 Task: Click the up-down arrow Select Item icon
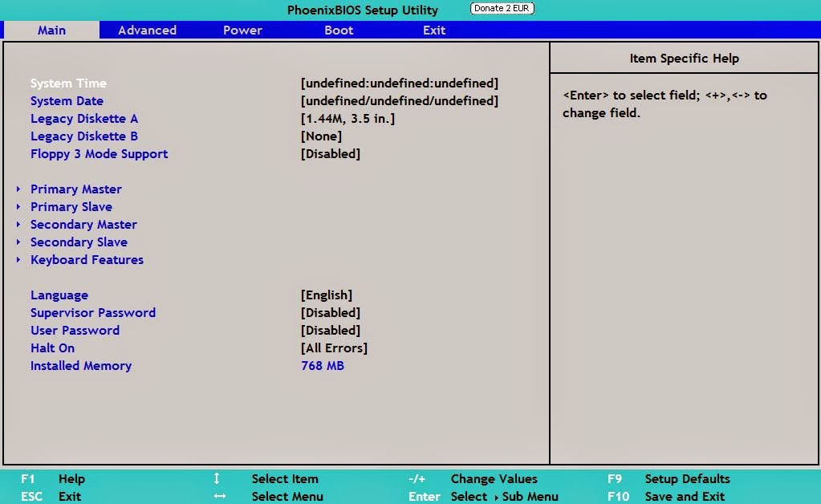pos(217,479)
